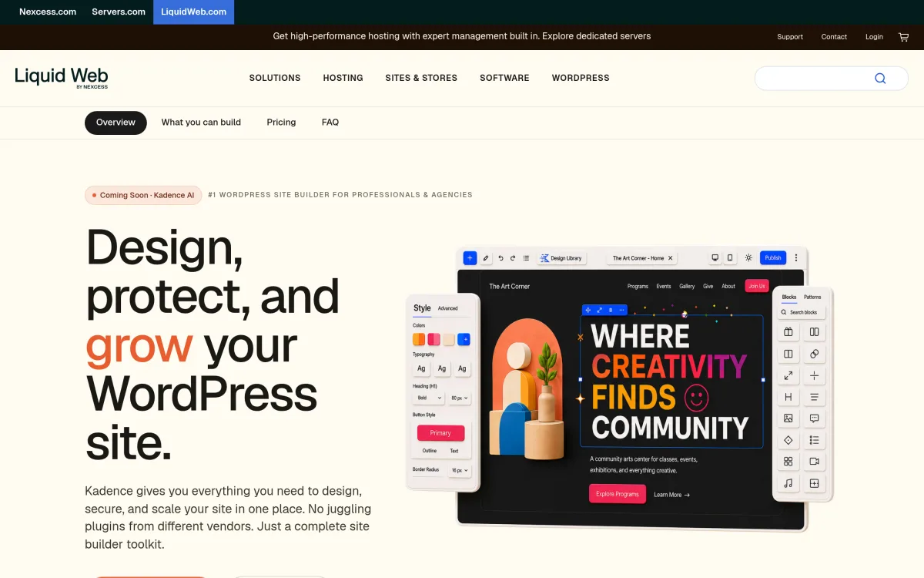The image size is (924, 578).
Task: Close the Art Corner - Home tab
Action: pos(670,258)
